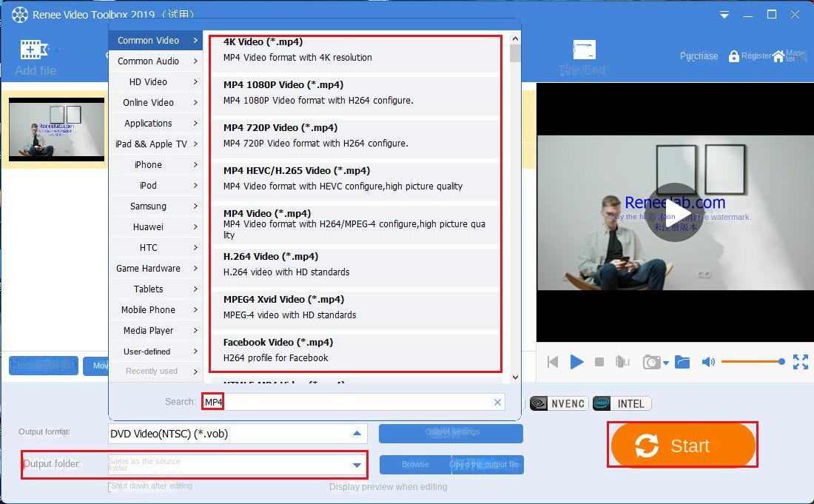Go to the Master home icon
The height and width of the screenshot is (504, 814).
click(x=778, y=56)
